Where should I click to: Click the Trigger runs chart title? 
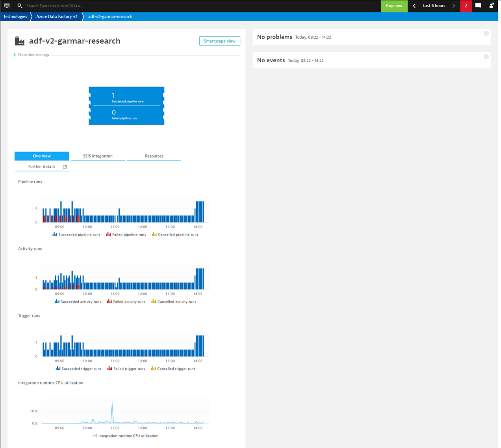(29, 316)
